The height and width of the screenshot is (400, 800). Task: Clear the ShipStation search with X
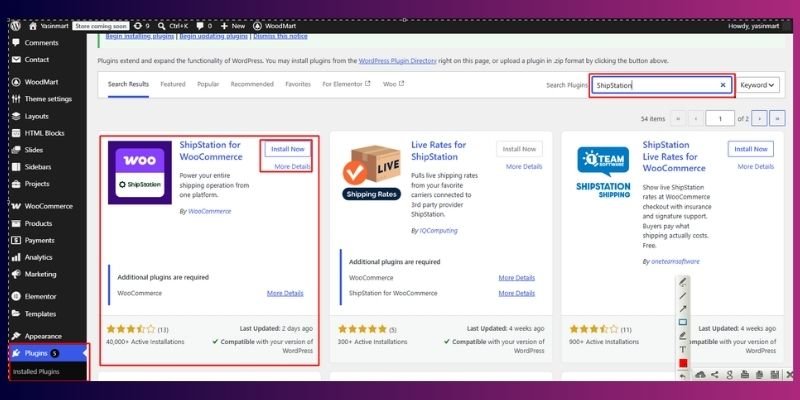click(x=722, y=85)
